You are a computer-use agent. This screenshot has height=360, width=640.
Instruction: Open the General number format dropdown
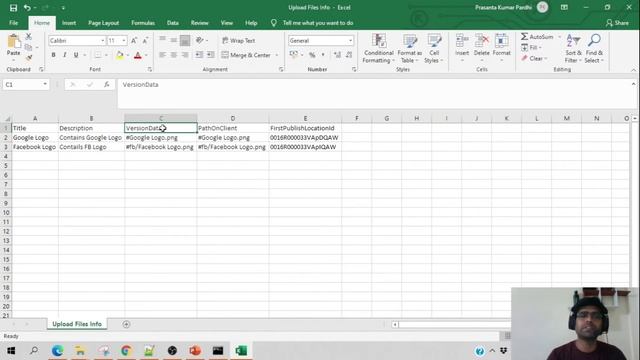[x=350, y=41]
